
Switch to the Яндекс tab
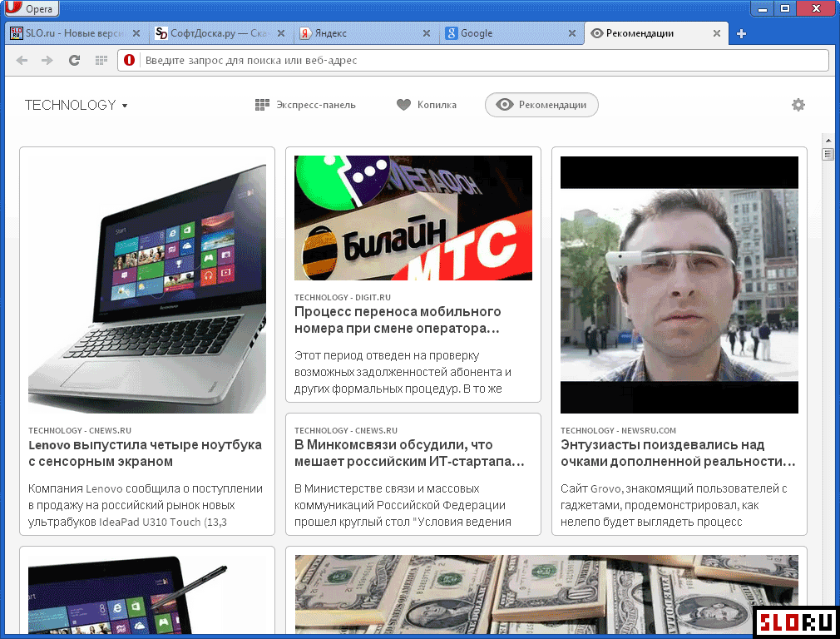click(x=365, y=33)
